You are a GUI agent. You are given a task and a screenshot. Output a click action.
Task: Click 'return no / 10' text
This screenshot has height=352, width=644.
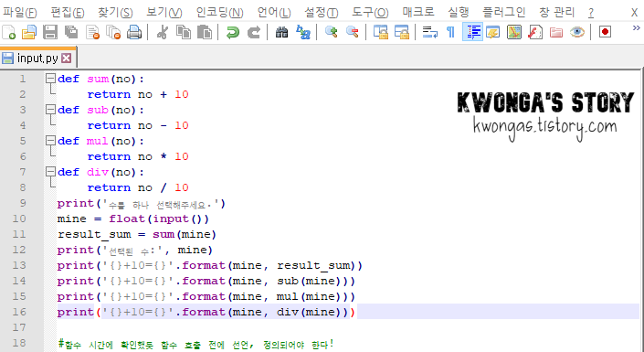tap(138, 187)
